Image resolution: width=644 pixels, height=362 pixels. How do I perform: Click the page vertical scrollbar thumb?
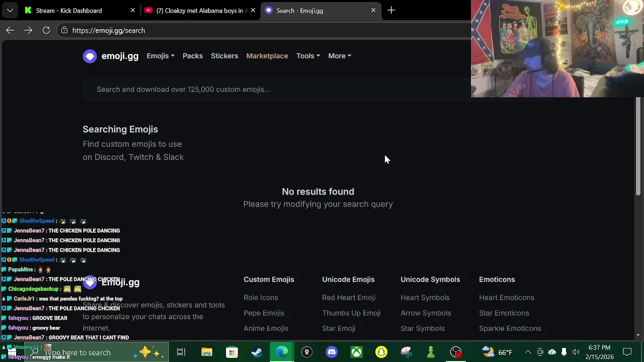pos(638,147)
